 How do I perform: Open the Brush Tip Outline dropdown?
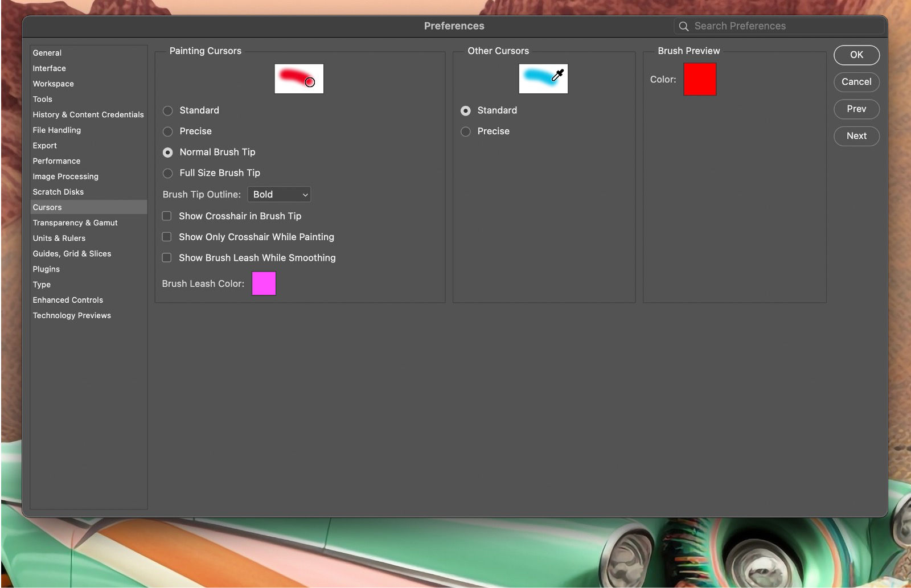(278, 194)
